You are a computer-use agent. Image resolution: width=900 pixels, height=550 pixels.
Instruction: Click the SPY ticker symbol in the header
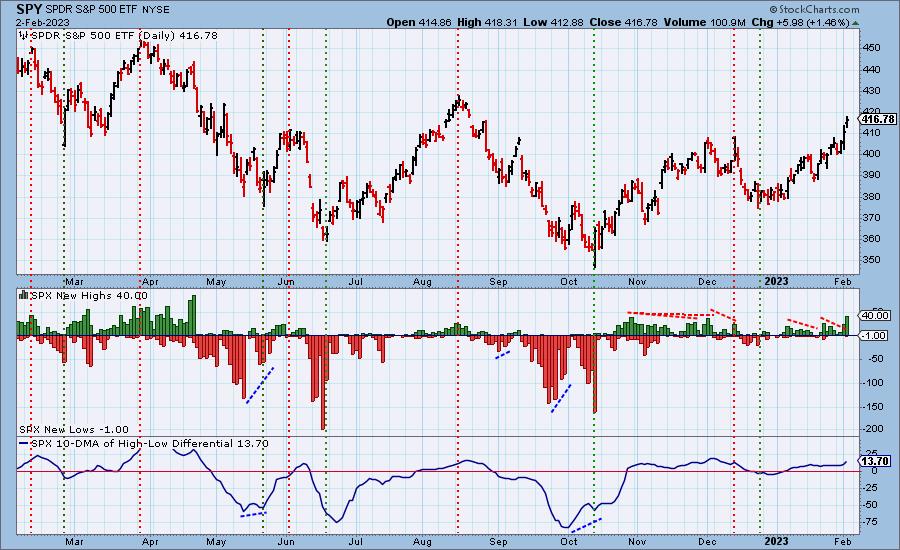[x=29, y=9]
